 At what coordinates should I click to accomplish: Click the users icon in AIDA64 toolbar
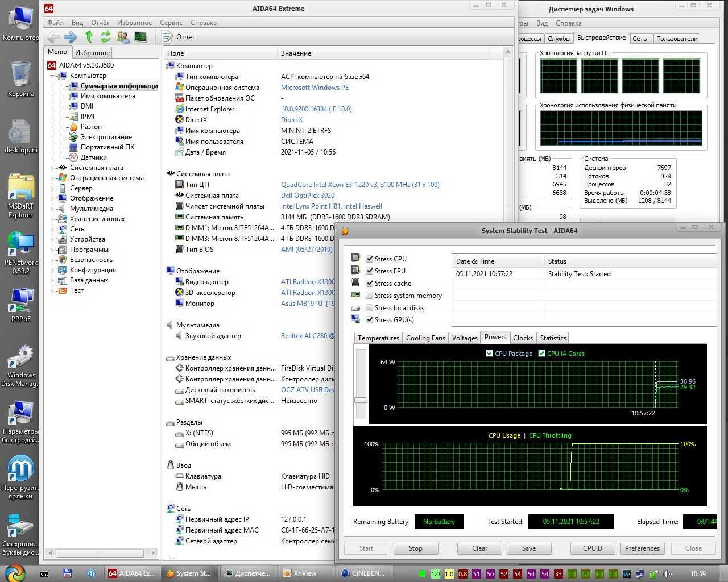point(122,37)
